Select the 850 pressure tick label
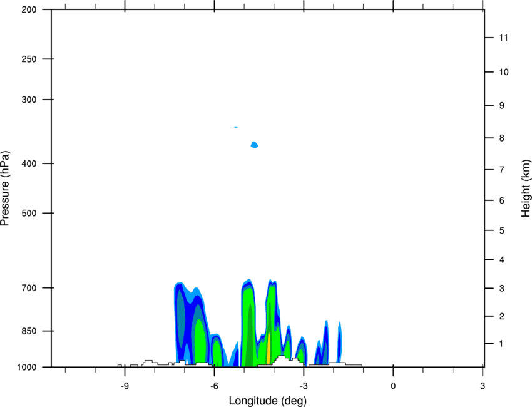 pyautogui.click(x=29, y=331)
